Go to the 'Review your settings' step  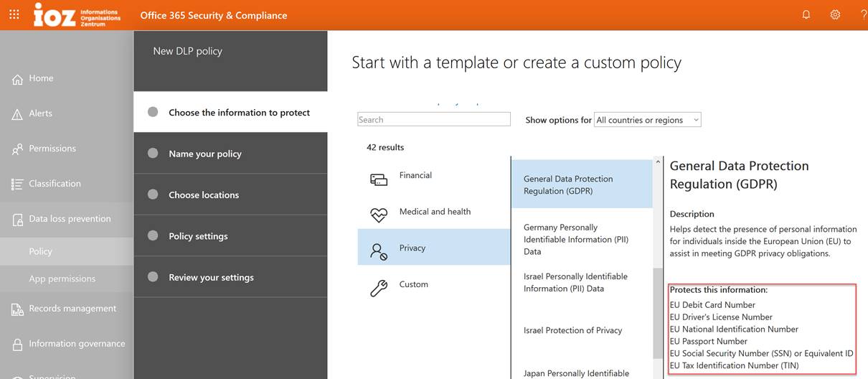(230, 277)
